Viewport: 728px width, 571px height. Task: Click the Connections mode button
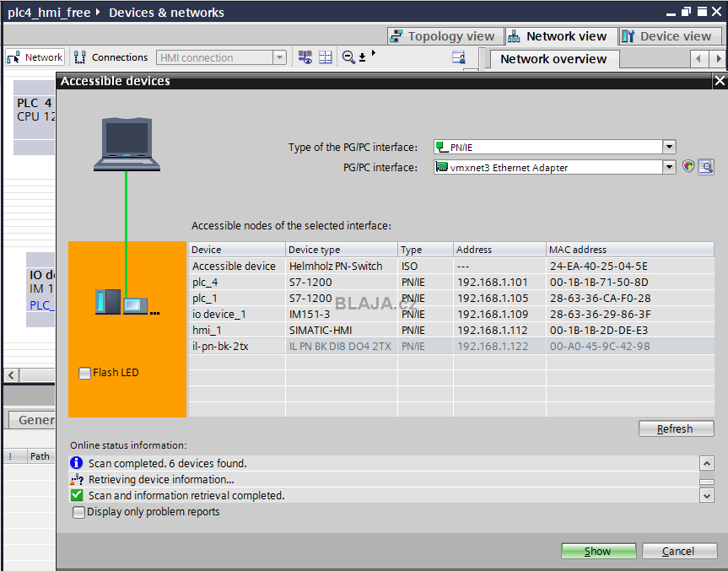111,57
